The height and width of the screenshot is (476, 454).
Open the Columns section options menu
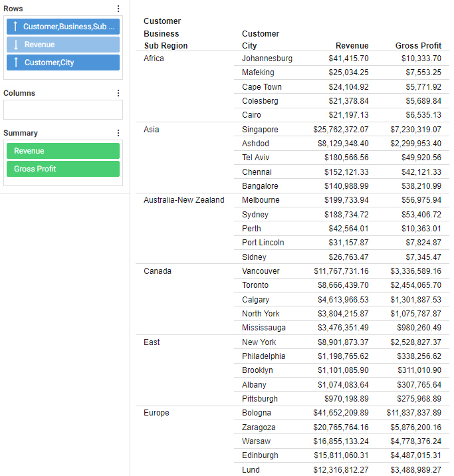coord(118,93)
